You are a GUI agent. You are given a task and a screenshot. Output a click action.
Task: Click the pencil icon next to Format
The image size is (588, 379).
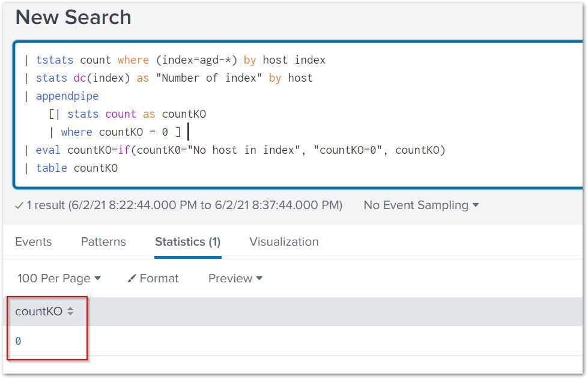coord(132,279)
